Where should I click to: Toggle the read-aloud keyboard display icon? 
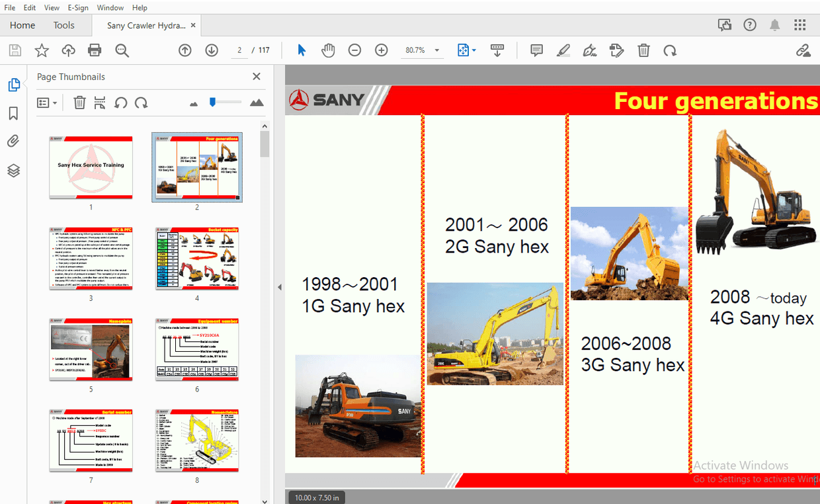tap(497, 50)
